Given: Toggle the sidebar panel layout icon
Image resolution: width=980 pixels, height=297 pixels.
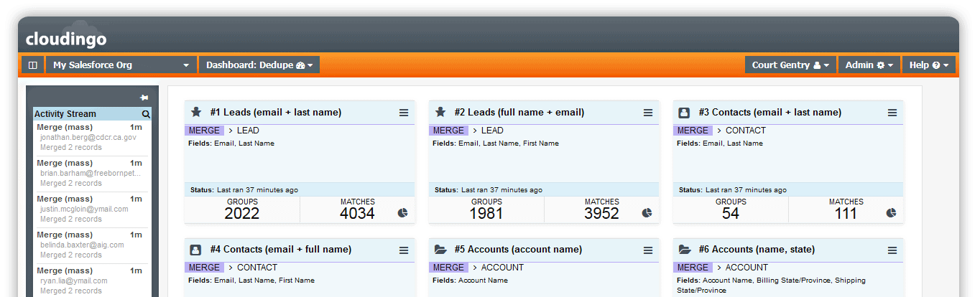Looking at the screenshot, I should (32, 65).
